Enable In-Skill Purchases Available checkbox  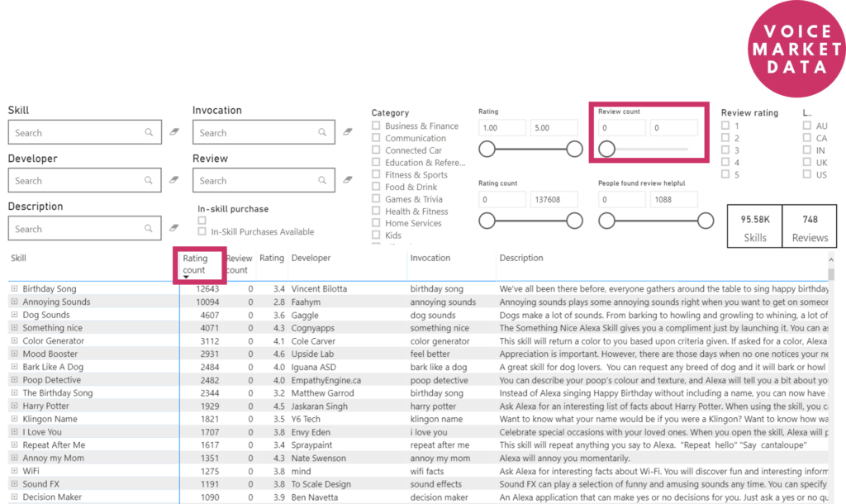point(202,231)
